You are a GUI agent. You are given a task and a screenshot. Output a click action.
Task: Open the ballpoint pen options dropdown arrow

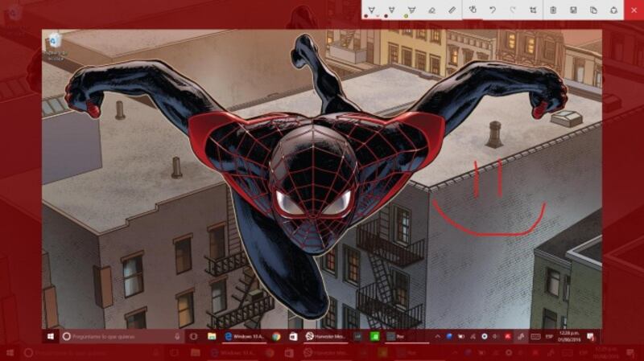377,15
